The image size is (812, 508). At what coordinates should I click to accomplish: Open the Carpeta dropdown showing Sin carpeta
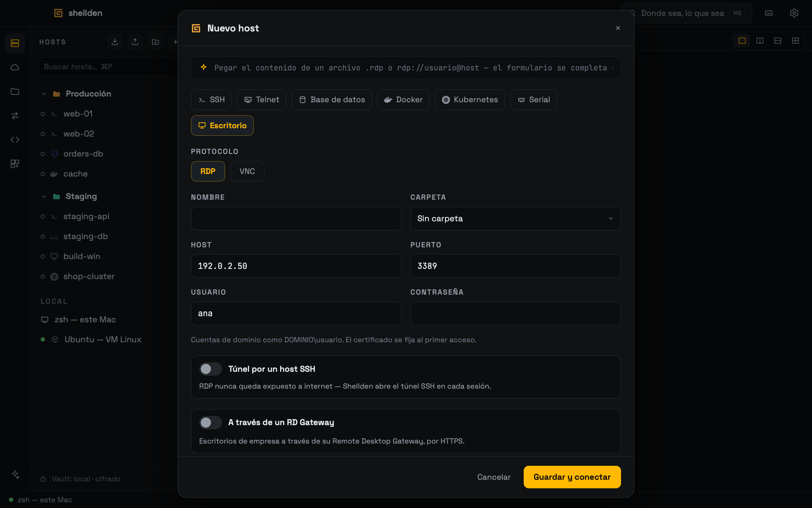coord(515,218)
